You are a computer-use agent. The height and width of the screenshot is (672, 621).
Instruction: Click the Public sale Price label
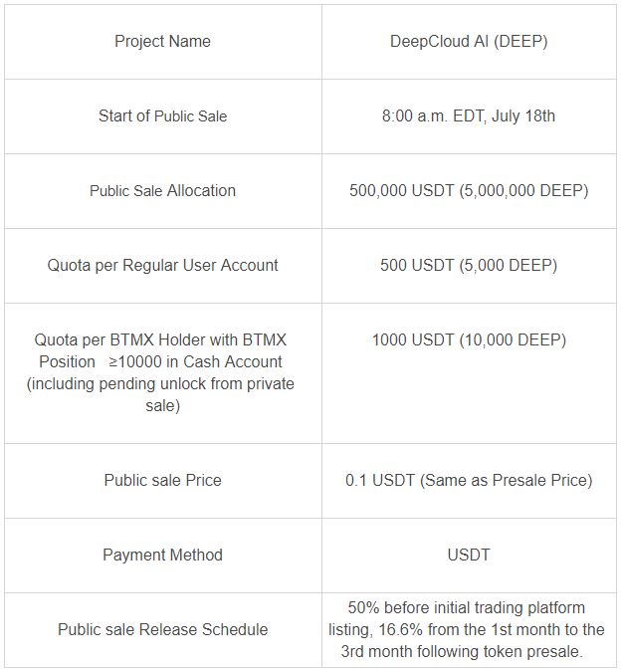point(163,481)
